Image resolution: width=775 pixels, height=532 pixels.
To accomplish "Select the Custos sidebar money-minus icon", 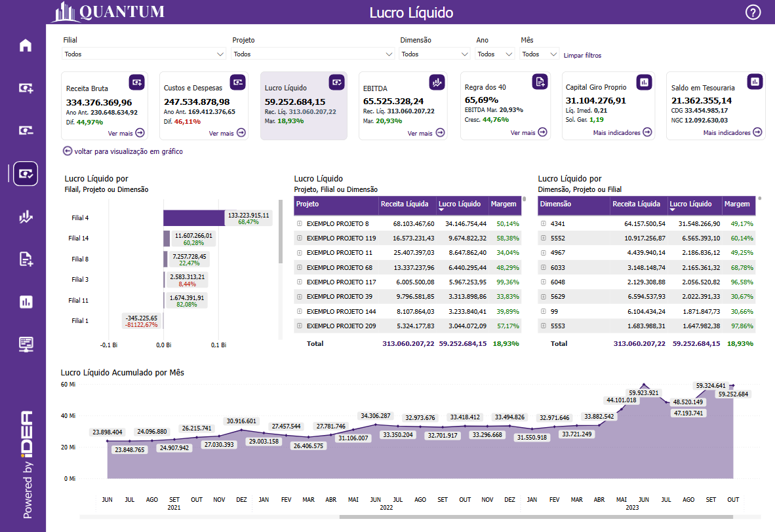I will (25, 130).
